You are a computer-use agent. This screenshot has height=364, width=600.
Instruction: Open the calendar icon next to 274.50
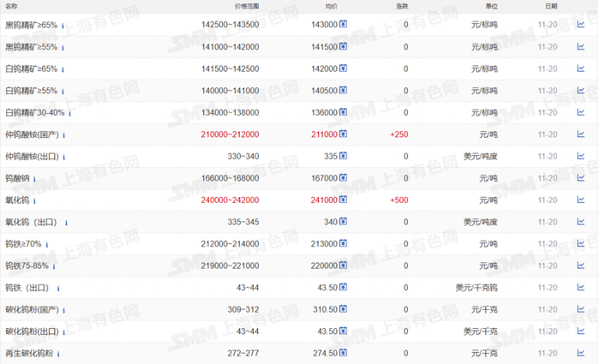tap(343, 353)
